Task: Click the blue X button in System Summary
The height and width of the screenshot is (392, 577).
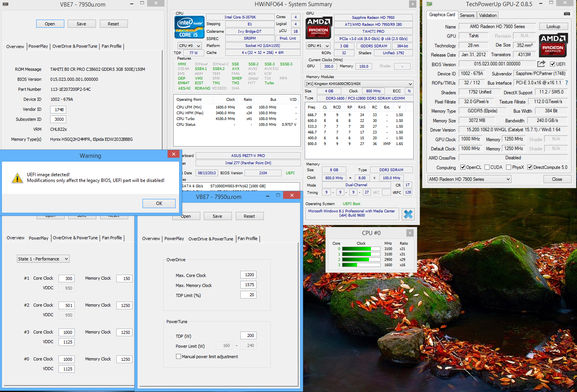Action: [408, 214]
